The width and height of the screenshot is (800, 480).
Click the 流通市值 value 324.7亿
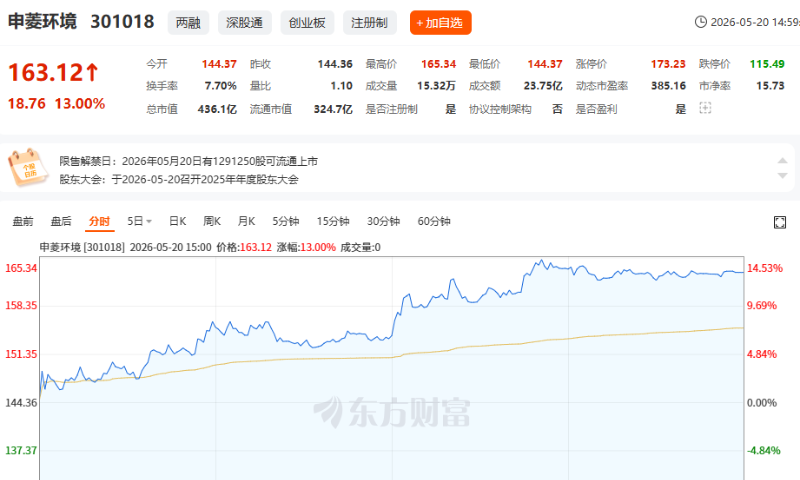pos(333,109)
